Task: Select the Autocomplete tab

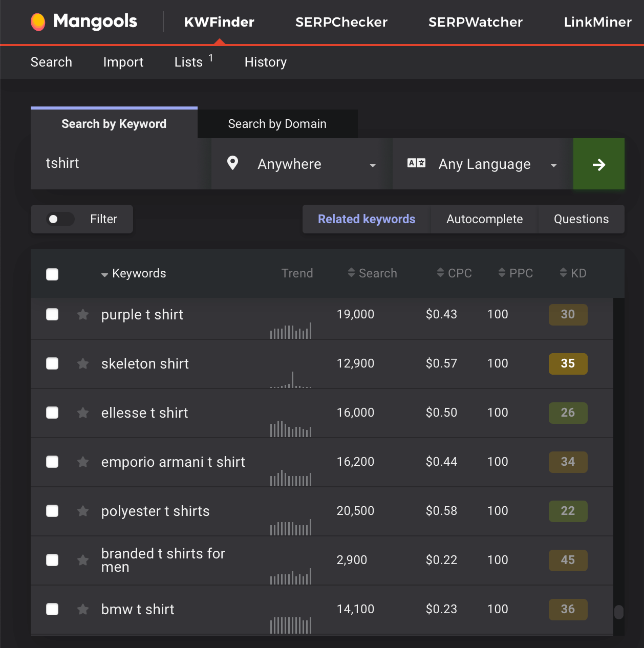Action: click(485, 219)
